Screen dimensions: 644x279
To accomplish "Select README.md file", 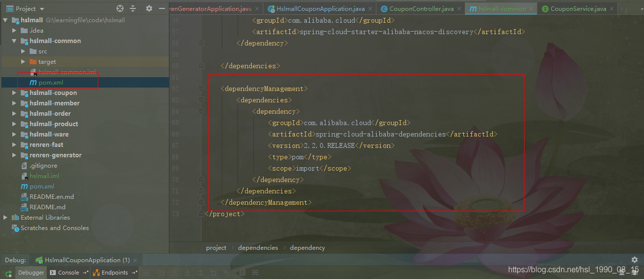I will (47, 207).
